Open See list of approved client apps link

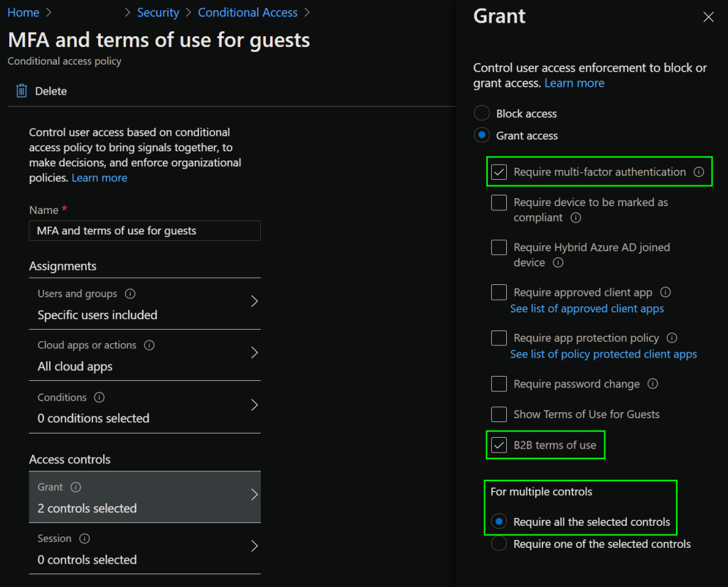[587, 308]
